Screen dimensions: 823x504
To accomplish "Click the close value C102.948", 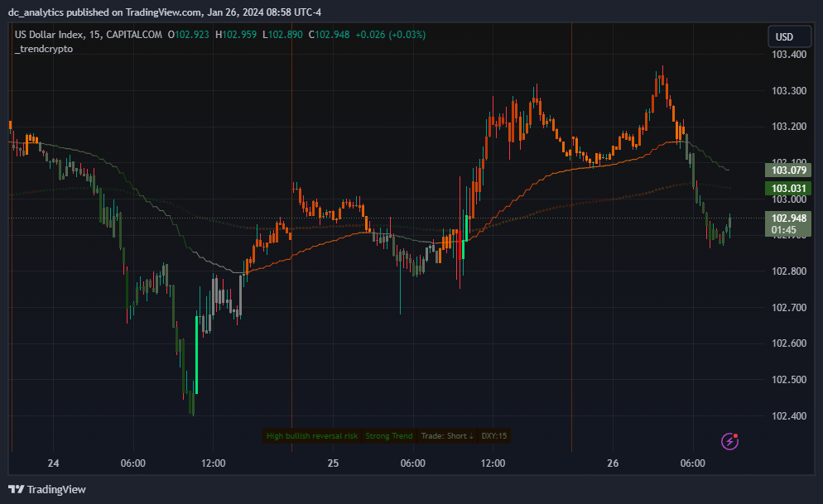I will [329, 35].
